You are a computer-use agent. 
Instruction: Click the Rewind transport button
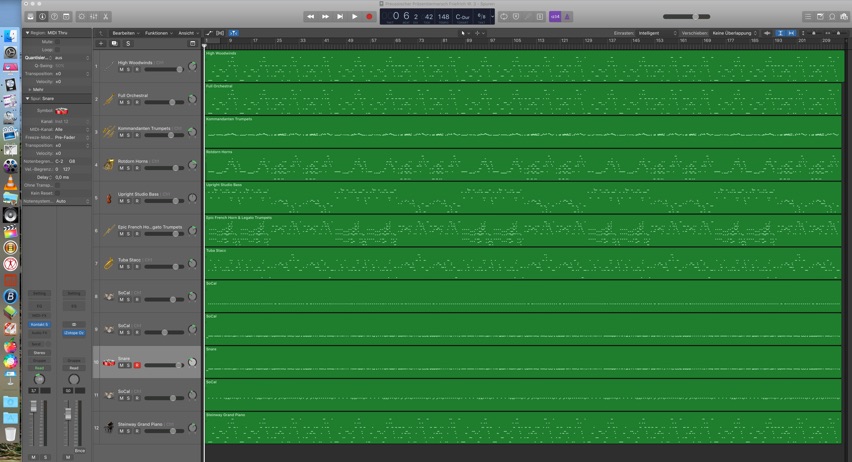click(310, 16)
